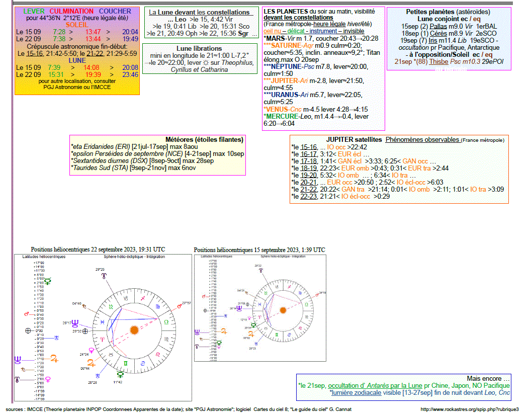Click the eta Eridanides (ERI) meteor row
This screenshot has width=532, height=416.
(x=134, y=147)
